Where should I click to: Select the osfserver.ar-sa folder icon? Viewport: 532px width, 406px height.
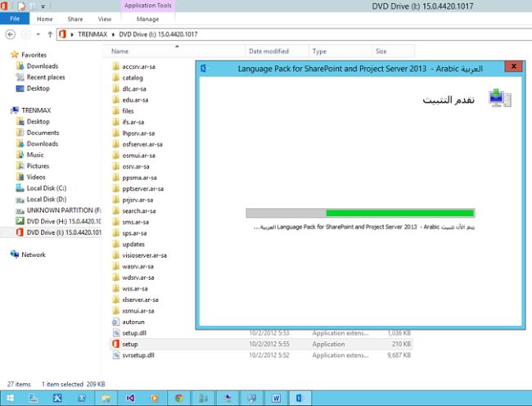pos(115,144)
